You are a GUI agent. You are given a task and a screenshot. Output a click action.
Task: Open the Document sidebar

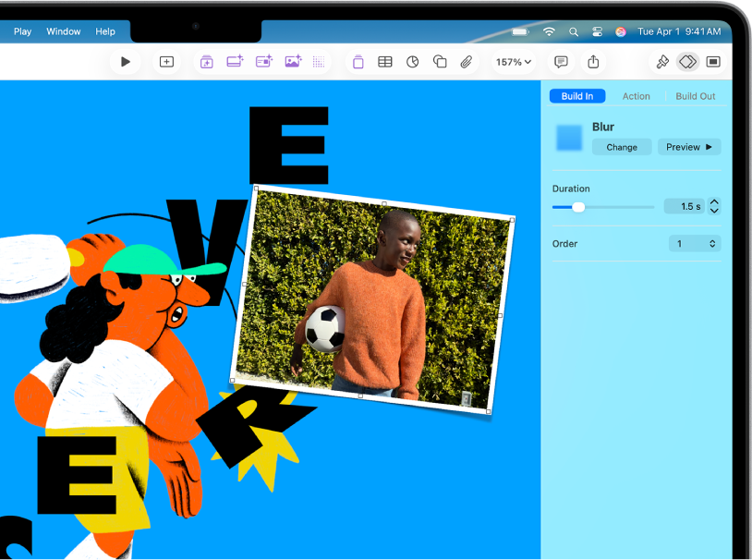[712, 61]
